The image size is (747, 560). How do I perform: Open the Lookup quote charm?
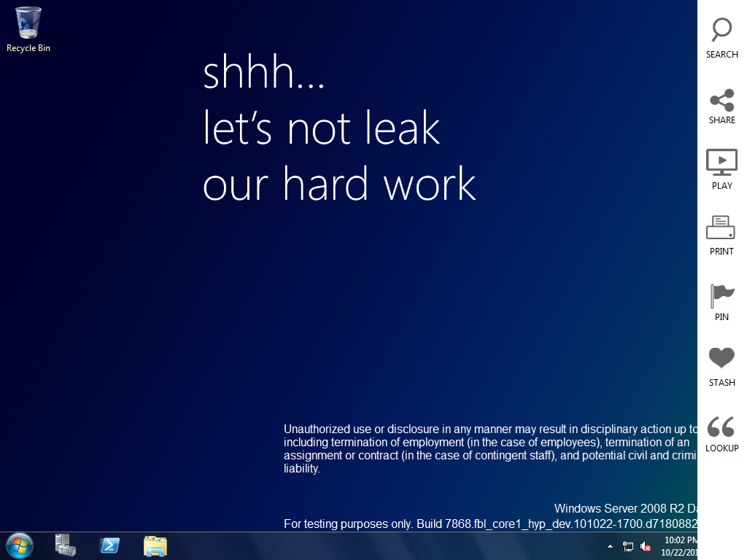pyautogui.click(x=721, y=434)
